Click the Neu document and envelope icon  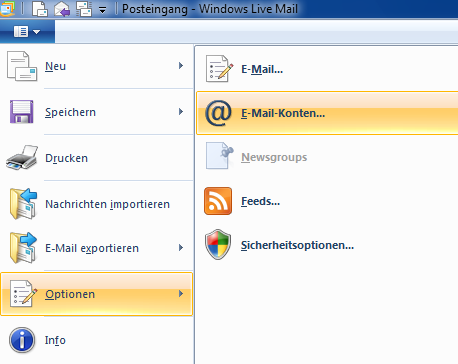pos(22,66)
